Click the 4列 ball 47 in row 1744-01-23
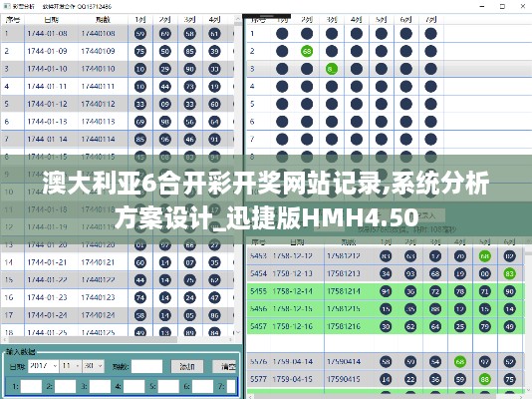This screenshot has width=532, height=399. click(214, 298)
